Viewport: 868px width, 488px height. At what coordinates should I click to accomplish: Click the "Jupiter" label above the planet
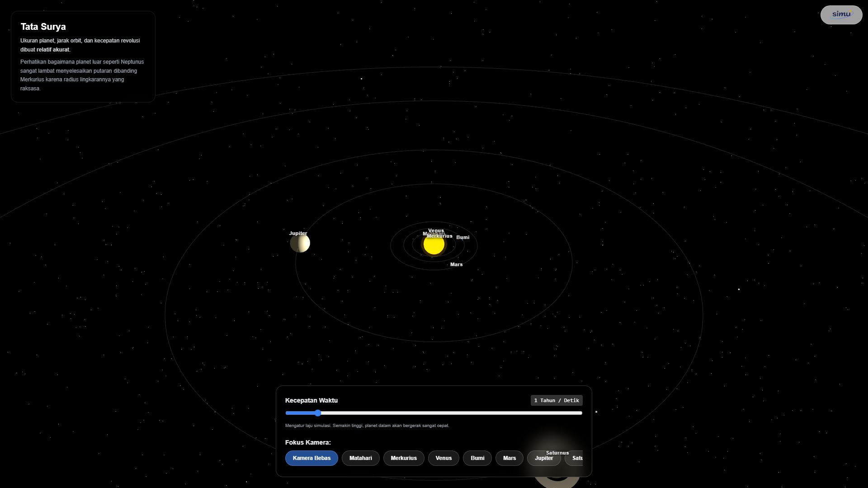(x=298, y=233)
